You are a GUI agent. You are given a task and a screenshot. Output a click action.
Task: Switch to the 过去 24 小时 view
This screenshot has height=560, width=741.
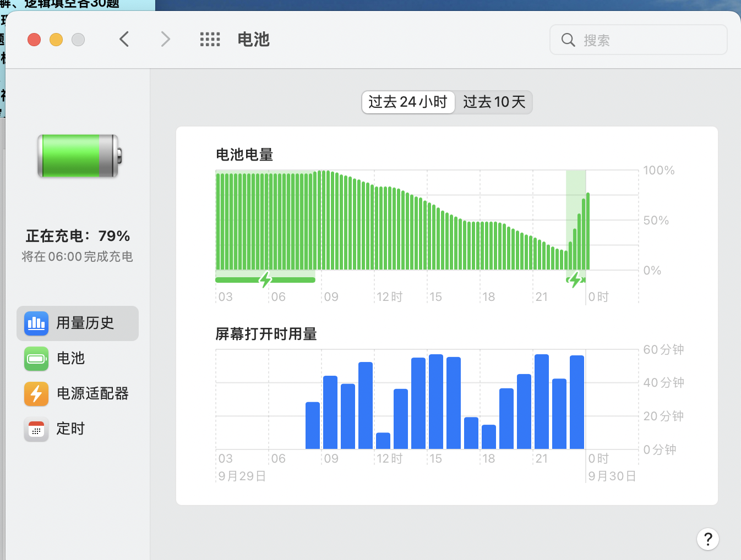coord(408,102)
